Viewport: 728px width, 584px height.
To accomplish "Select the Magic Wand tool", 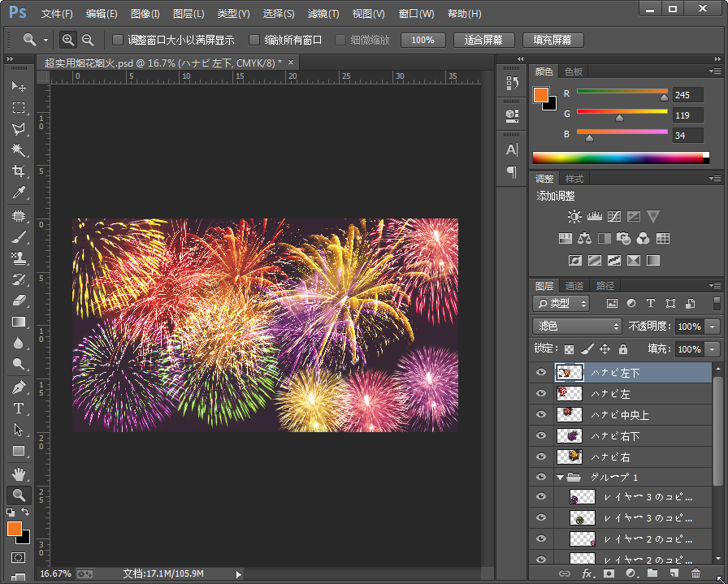I will click(x=18, y=150).
